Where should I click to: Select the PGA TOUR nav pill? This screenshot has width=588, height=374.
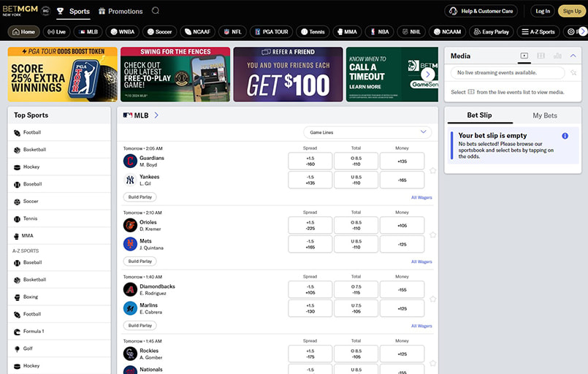tap(271, 32)
